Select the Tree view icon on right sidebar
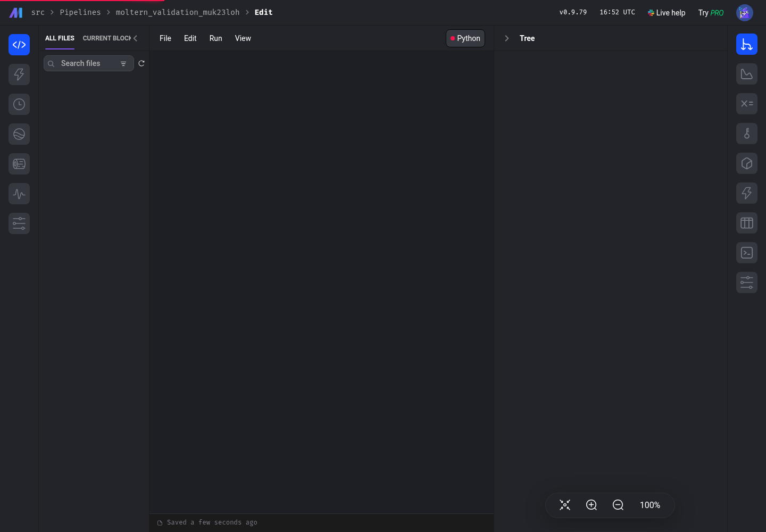Viewport: 766px width, 532px height. 747,44
